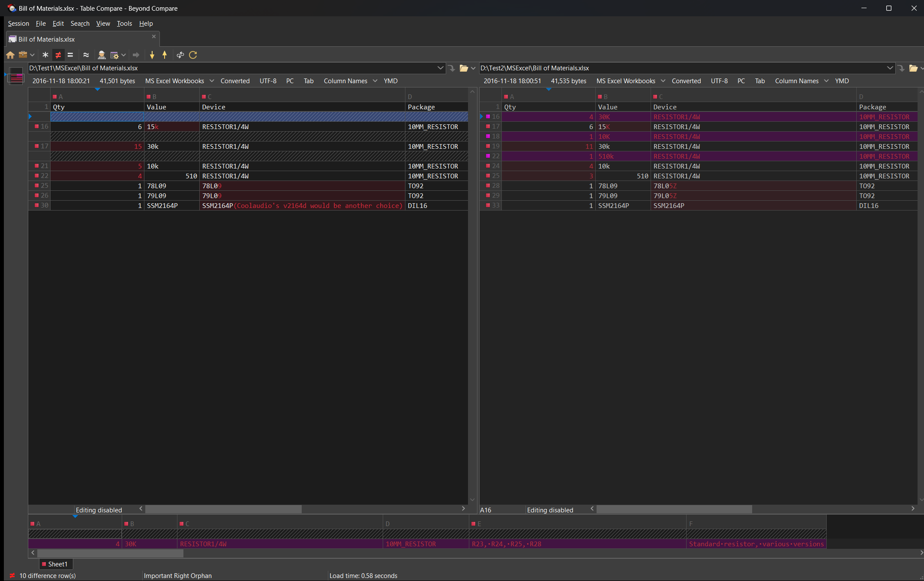Select right row 28 device 78L05Z cell
Viewport: 924px width, 581px height.
pos(753,186)
